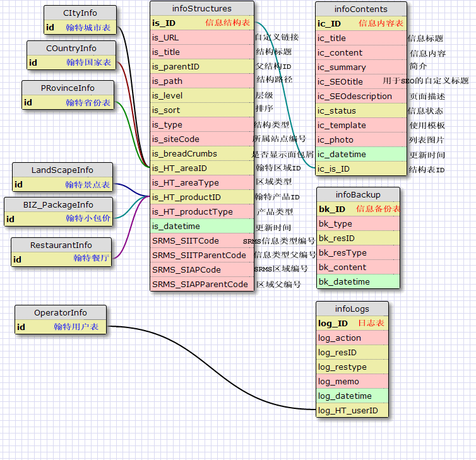
Task: Click the infoLogs table title
Action: (352, 309)
